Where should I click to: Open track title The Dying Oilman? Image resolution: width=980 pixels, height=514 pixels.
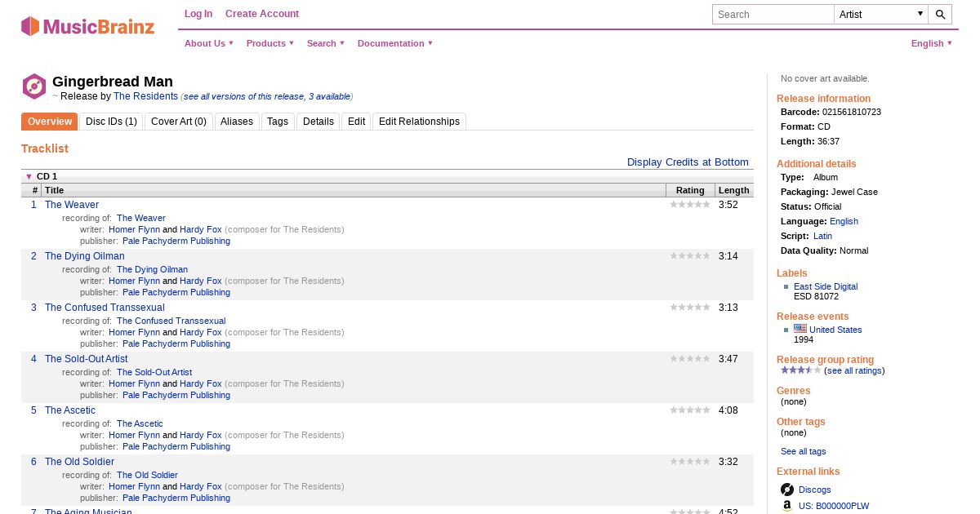click(85, 256)
